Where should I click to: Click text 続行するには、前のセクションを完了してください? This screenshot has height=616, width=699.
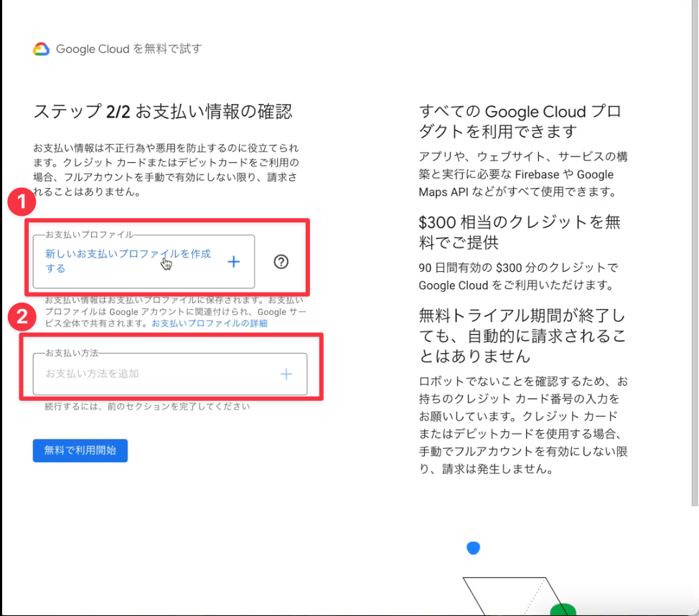[x=147, y=406]
